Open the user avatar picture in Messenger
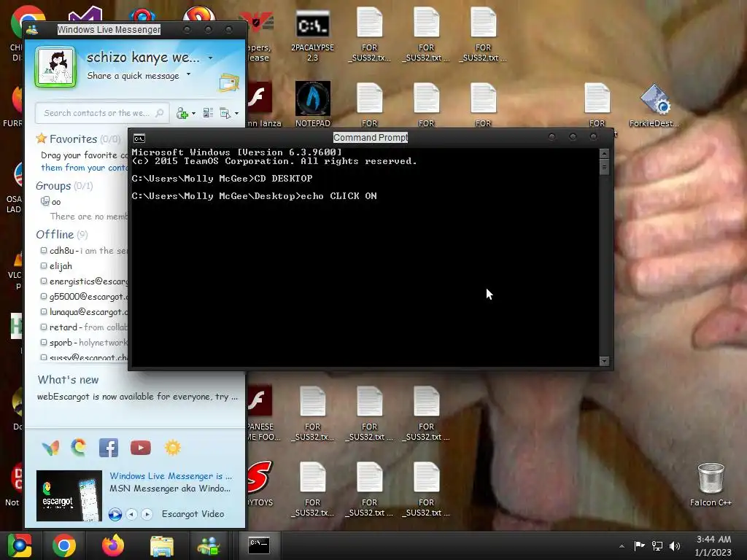This screenshot has width=747, height=560. point(55,67)
